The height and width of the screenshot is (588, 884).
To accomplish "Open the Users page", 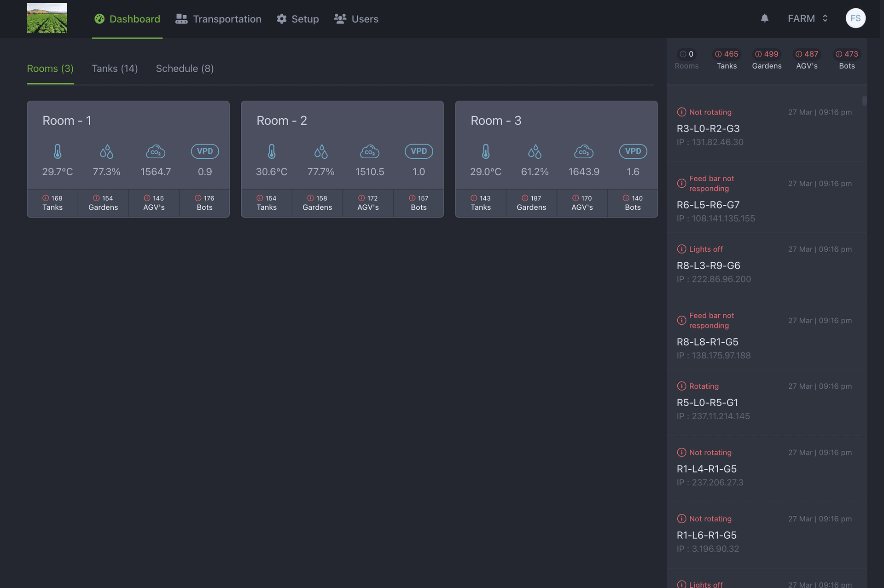I will tap(356, 19).
